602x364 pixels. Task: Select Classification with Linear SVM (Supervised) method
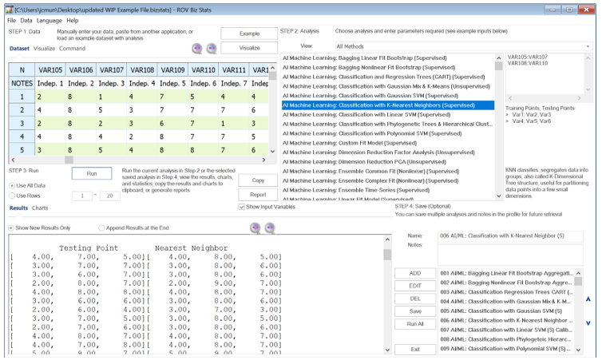pos(388,114)
